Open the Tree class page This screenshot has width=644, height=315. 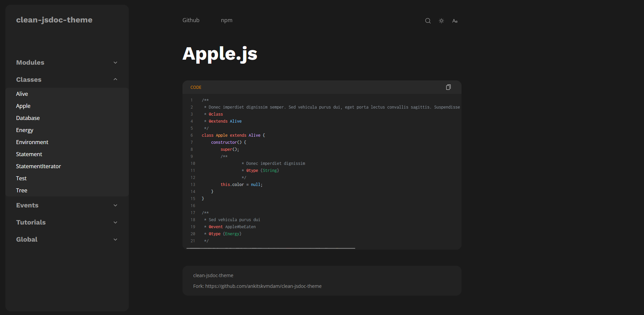click(x=21, y=190)
